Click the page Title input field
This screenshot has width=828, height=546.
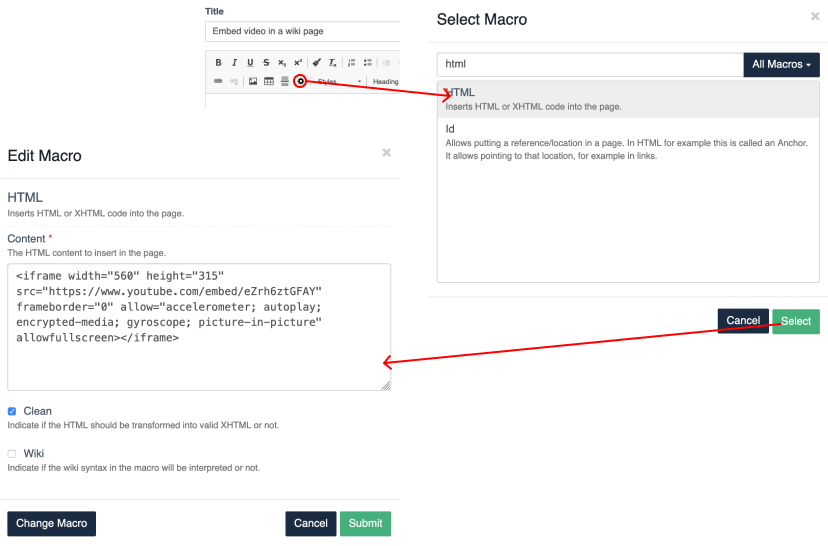(303, 31)
